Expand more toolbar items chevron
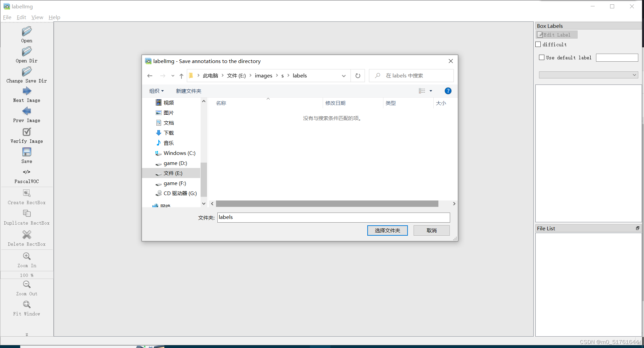The image size is (644, 348). [27, 334]
